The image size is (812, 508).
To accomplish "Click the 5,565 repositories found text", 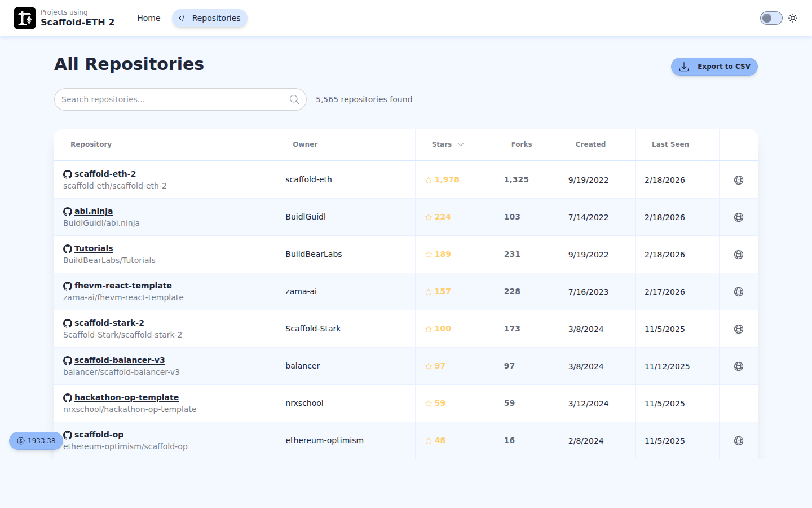I will coord(364,99).
